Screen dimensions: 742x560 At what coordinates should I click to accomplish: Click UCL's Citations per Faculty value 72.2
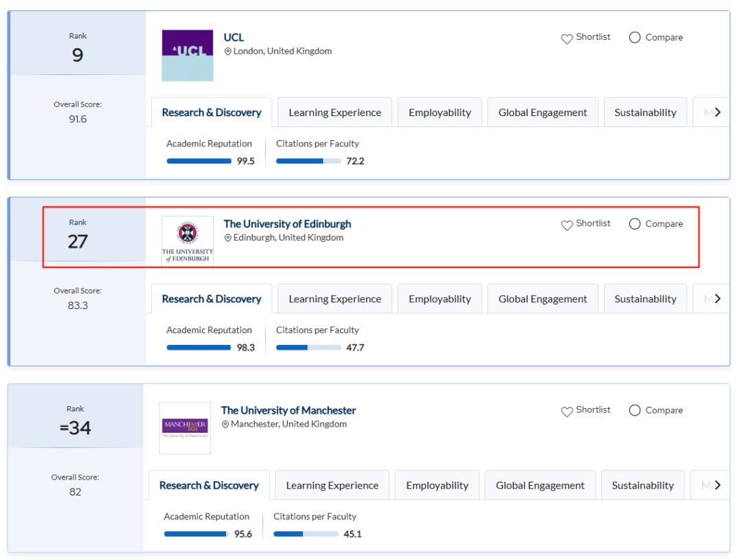coord(355,161)
